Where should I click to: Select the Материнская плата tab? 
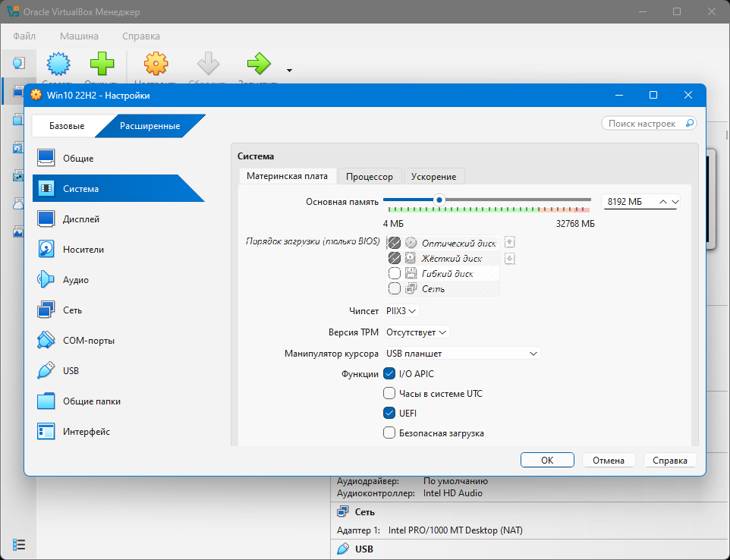coord(288,177)
